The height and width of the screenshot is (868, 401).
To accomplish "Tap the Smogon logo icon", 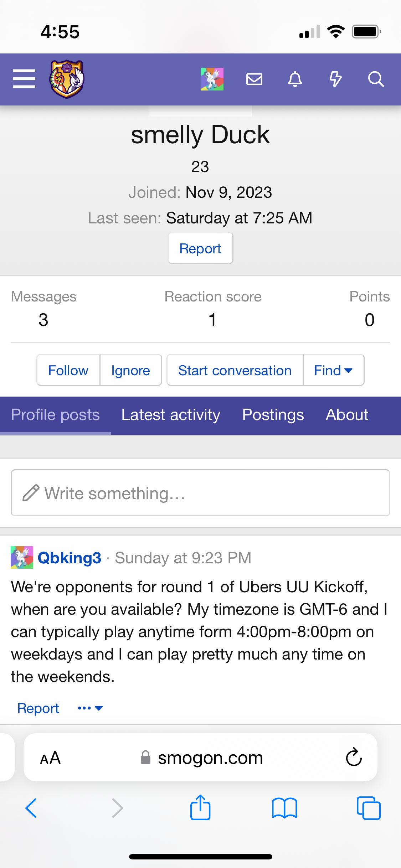I will [x=67, y=79].
